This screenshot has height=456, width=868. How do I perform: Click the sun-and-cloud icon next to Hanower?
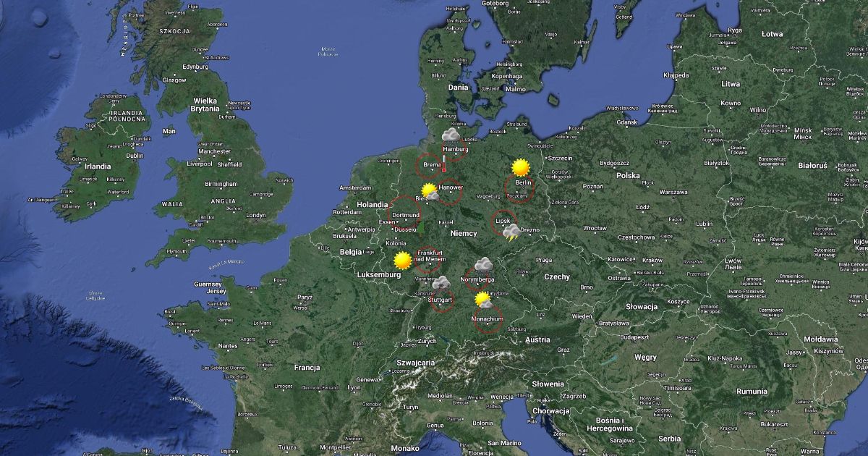[x=430, y=192]
